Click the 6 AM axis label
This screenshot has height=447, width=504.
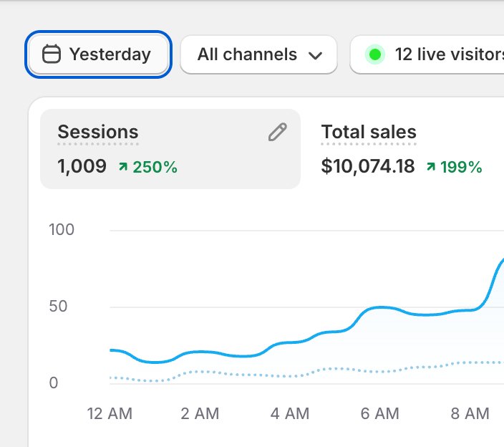tap(380, 413)
